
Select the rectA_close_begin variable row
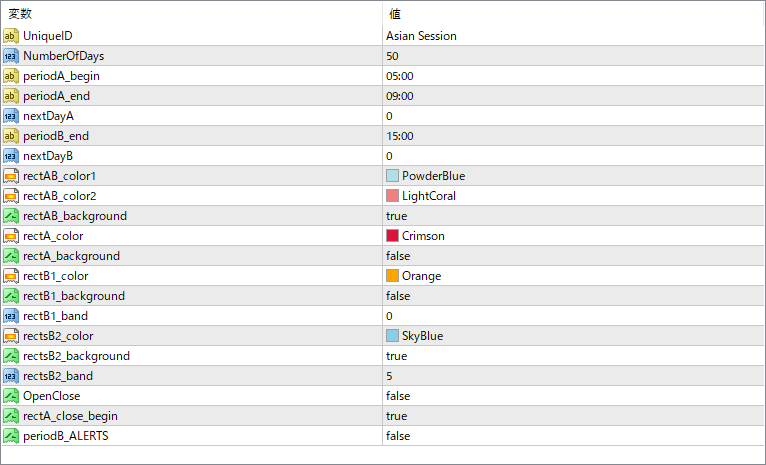tap(383, 416)
